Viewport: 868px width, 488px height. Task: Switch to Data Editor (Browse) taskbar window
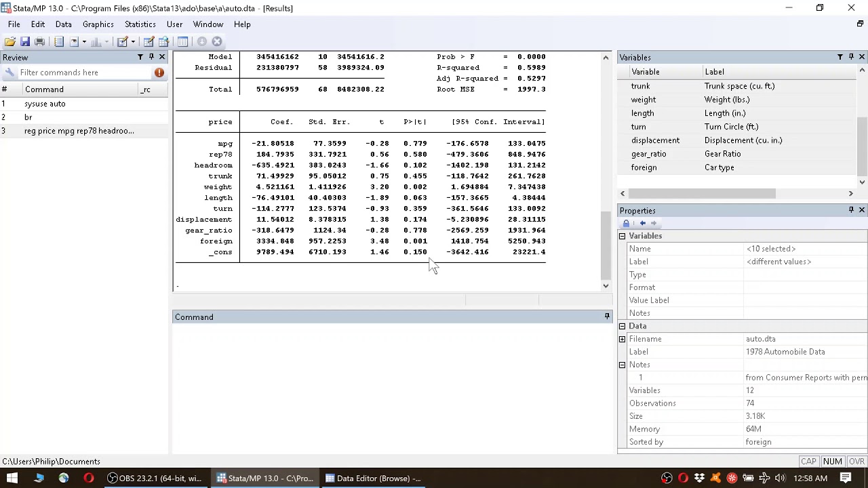[x=372, y=479]
